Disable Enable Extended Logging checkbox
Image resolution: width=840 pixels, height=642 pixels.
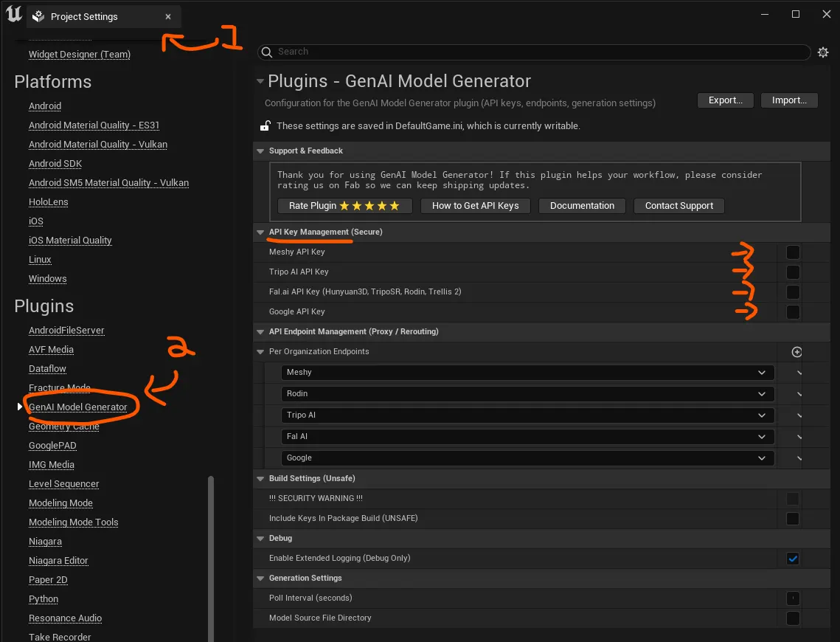pyautogui.click(x=793, y=559)
